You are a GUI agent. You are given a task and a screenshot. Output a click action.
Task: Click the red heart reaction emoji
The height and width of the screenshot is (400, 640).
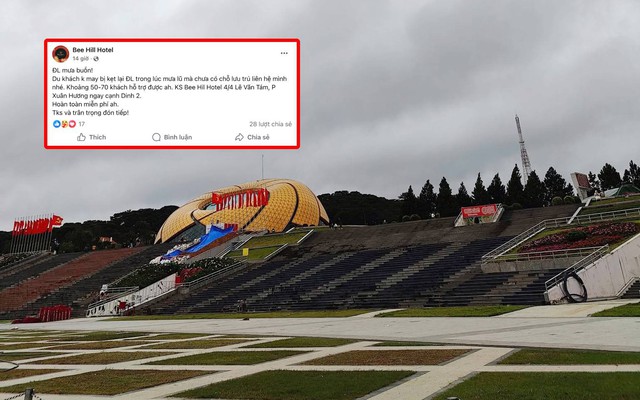(x=72, y=124)
